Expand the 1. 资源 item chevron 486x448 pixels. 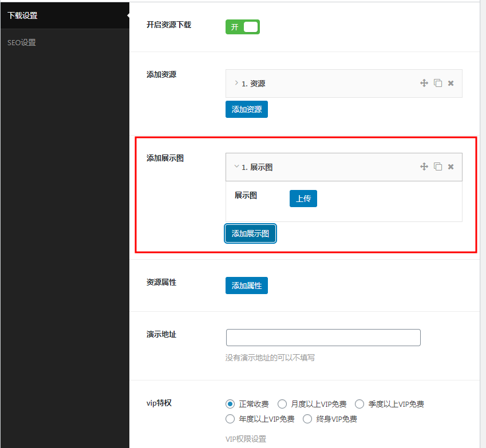236,83
